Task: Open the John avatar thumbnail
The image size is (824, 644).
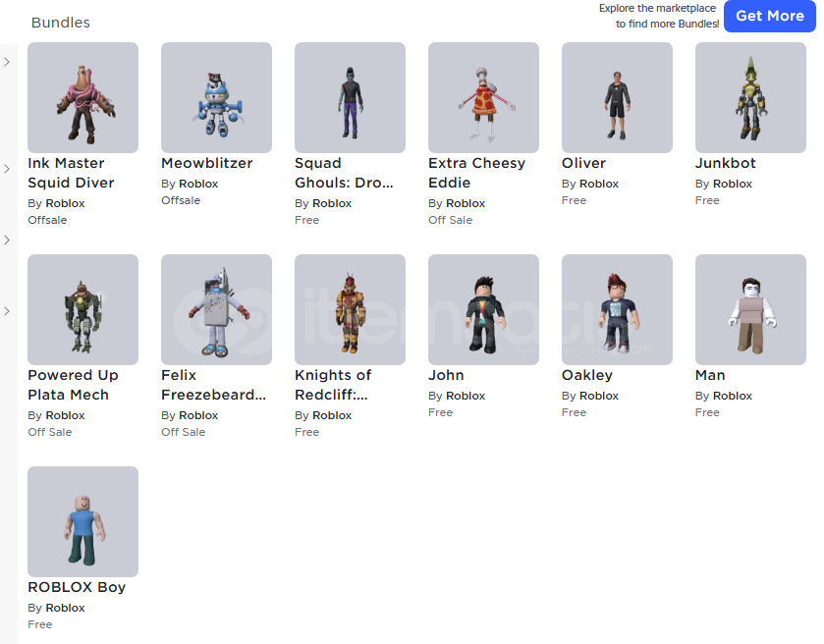Action: point(483,310)
